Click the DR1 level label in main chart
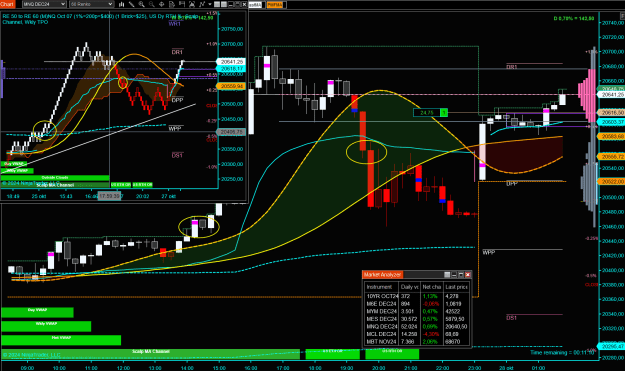625x371 pixels. pos(512,67)
